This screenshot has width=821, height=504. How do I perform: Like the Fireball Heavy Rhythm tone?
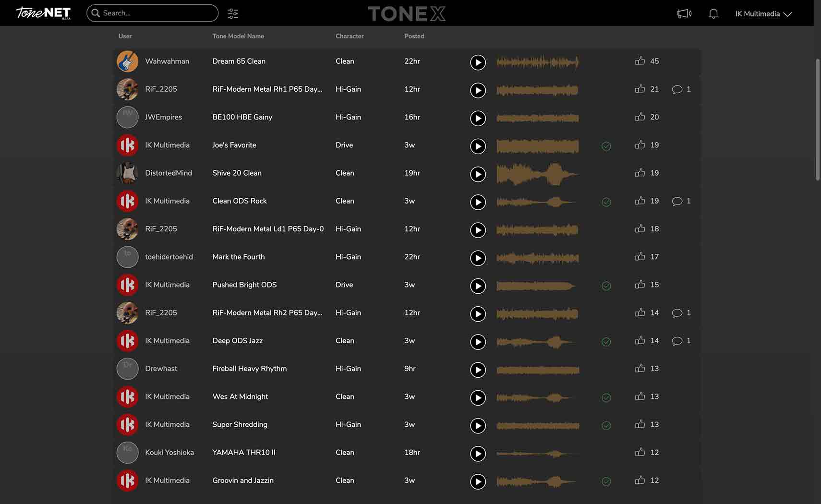click(640, 368)
